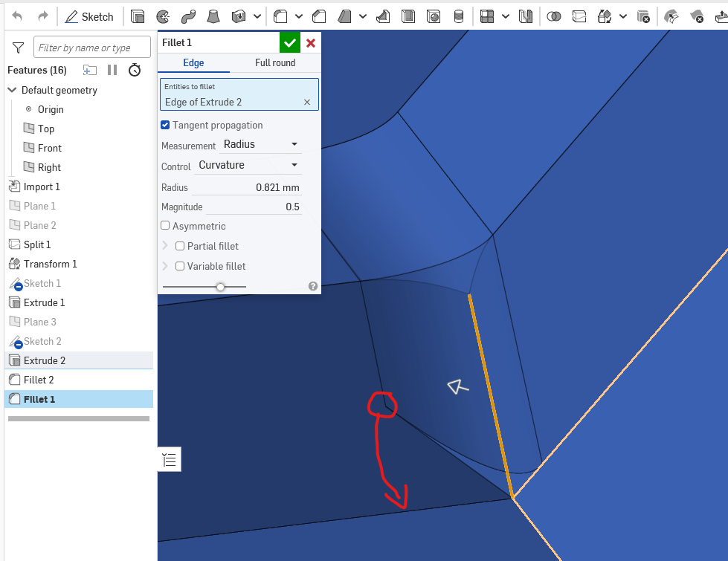The width and height of the screenshot is (728, 561).
Task: Select the Sweep tool
Action: [x=188, y=16]
